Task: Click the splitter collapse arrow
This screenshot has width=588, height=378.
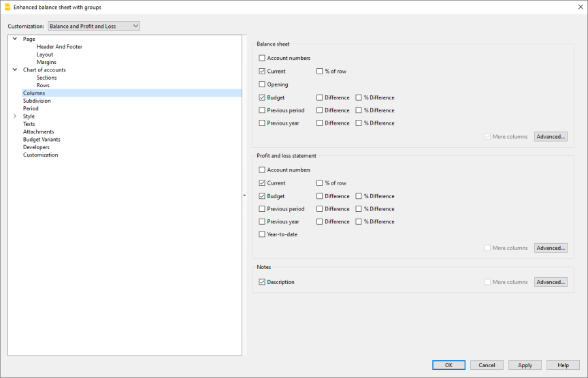Action: (244, 195)
